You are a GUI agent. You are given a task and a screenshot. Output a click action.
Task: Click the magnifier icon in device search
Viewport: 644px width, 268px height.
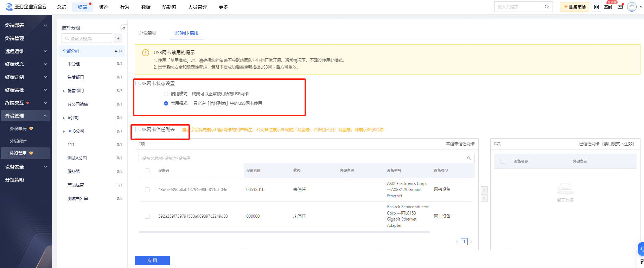[x=469, y=158]
